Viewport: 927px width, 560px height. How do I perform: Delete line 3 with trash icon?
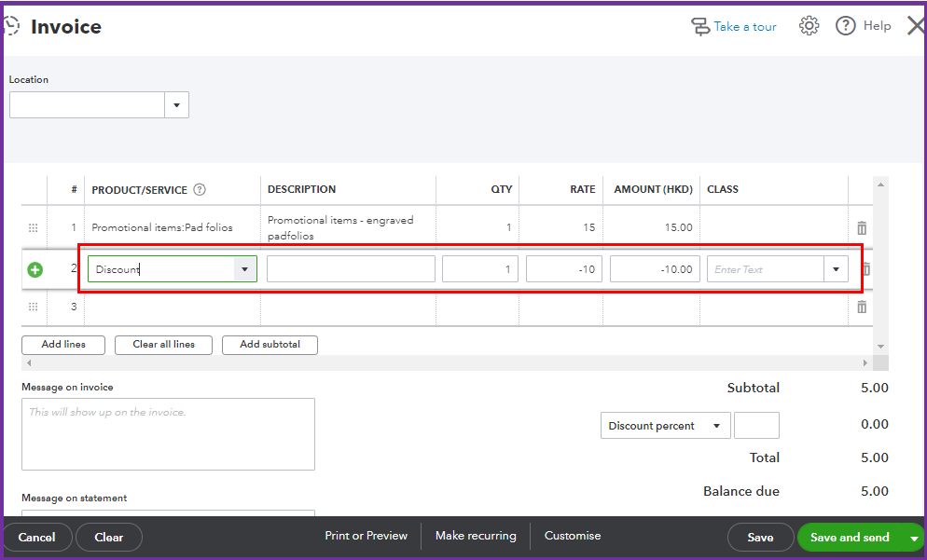pos(862,307)
